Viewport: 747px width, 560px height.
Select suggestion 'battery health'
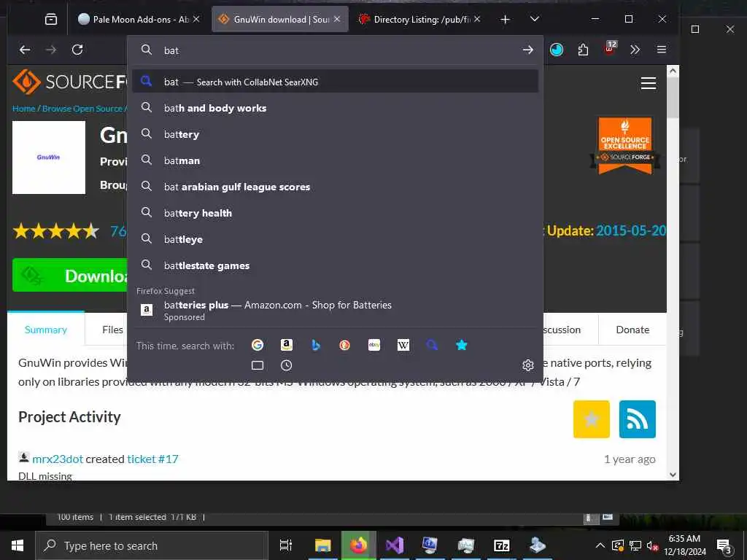[x=335, y=213]
